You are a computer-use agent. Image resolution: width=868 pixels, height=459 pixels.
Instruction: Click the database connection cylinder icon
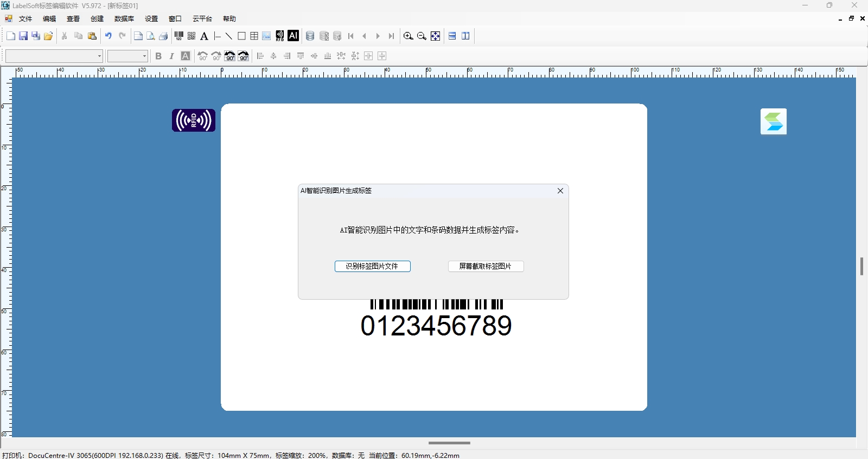pyautogui.click(x=310, y=36)
